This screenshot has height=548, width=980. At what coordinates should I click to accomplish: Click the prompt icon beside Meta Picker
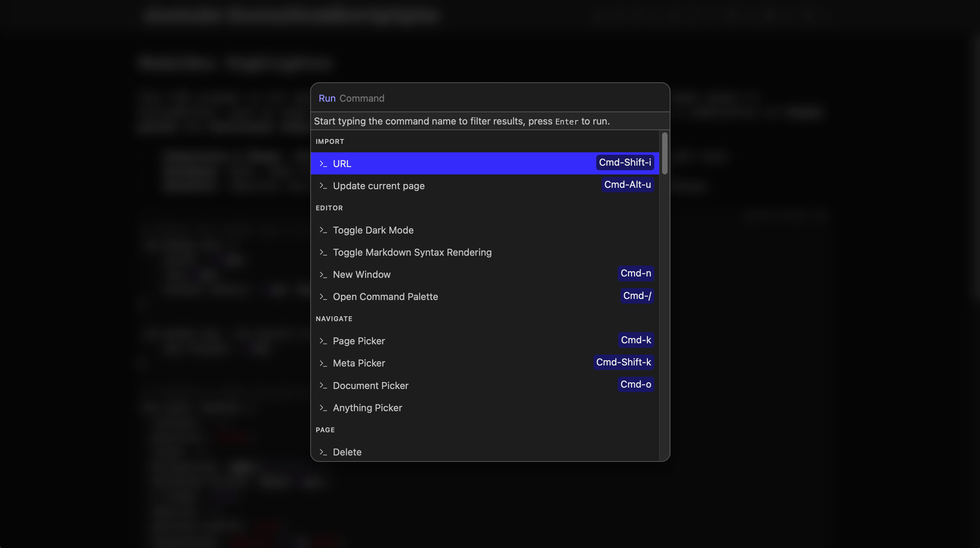coord(323,363)
